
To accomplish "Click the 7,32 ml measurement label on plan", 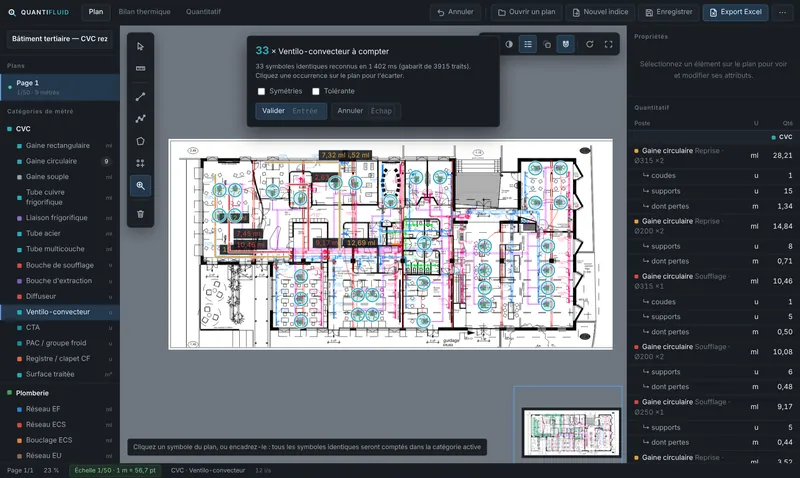I will point(335,155).
